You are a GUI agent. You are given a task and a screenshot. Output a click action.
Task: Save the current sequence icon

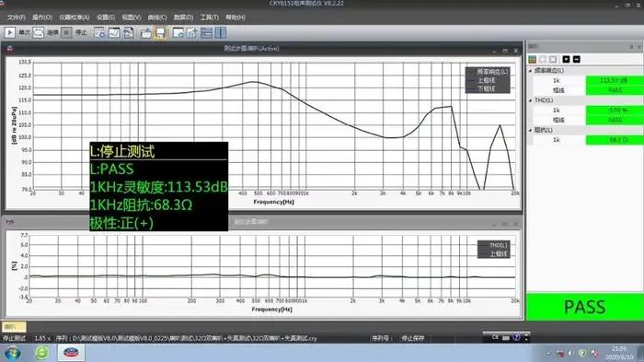point(160,32)
